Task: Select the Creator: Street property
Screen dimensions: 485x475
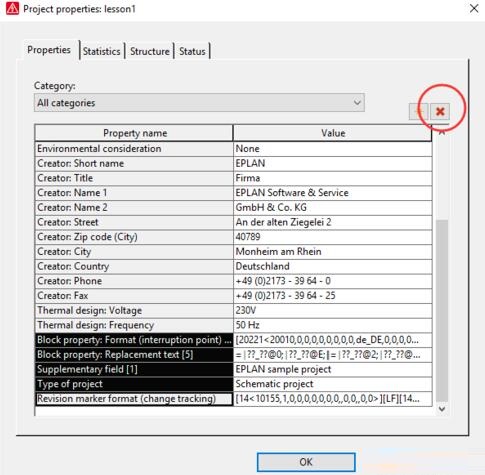Action: (x=134, y=222)
